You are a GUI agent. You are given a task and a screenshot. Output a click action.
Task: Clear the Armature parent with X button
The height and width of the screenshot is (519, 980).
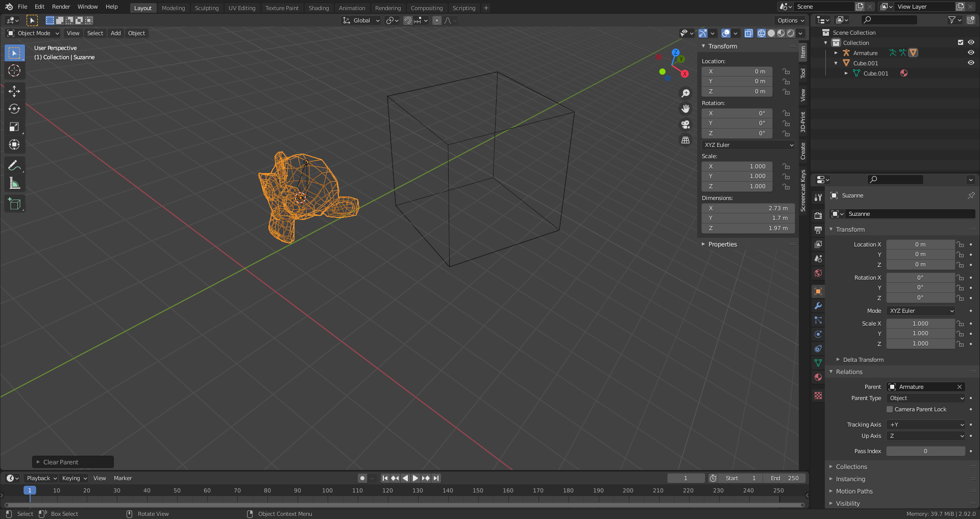pos(960,387)
